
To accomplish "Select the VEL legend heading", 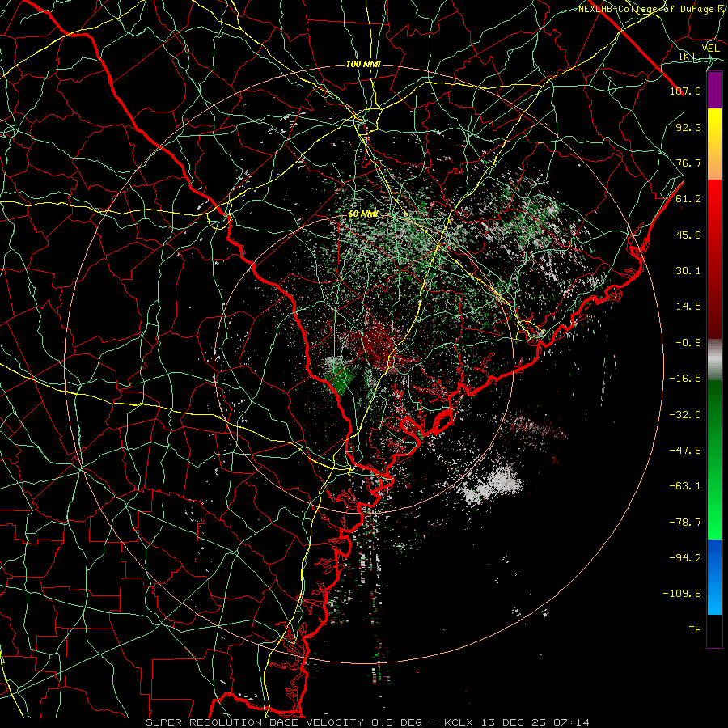I will tap(711, 49).
